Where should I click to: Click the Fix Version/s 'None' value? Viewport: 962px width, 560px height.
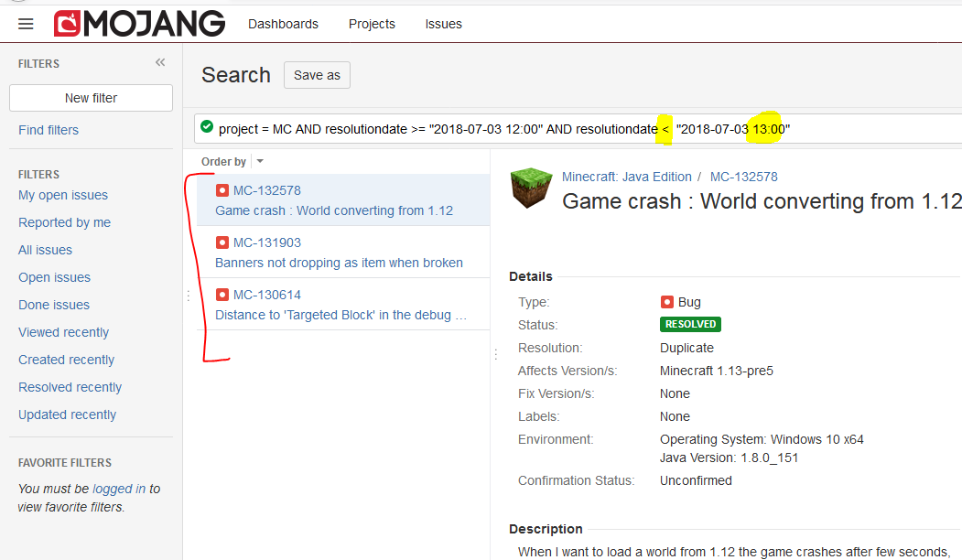tap(675, 393)
